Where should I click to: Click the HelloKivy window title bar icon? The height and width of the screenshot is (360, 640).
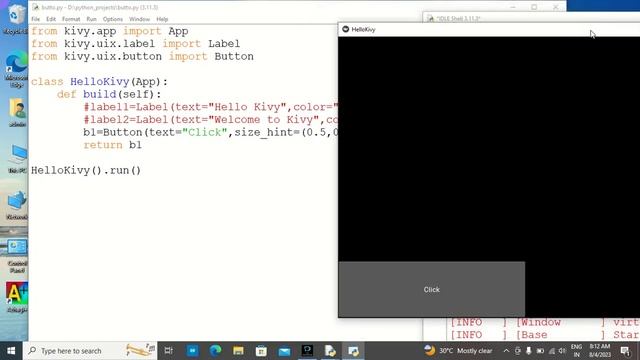pos(346,29)
